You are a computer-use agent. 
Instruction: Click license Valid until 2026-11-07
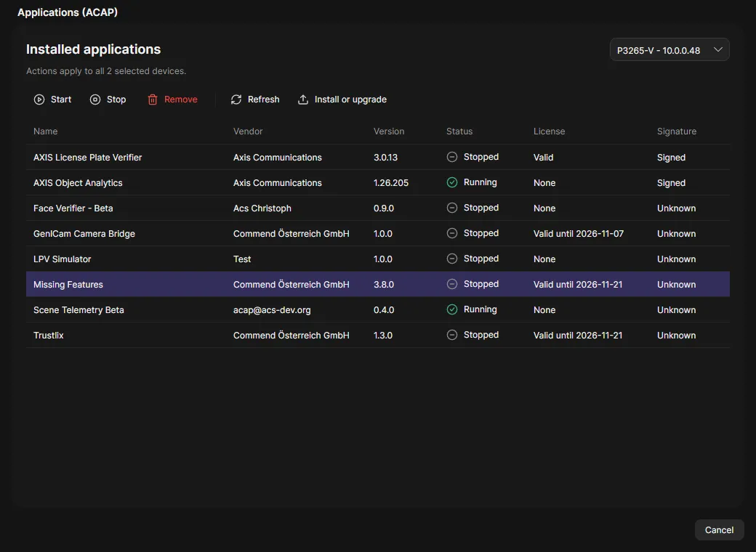click(579, 234)
